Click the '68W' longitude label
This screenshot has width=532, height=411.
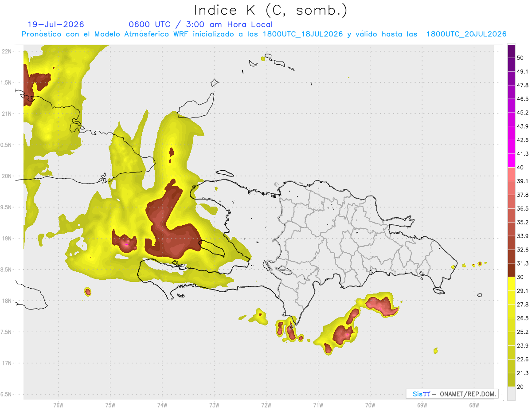click(x=473, y=405)
